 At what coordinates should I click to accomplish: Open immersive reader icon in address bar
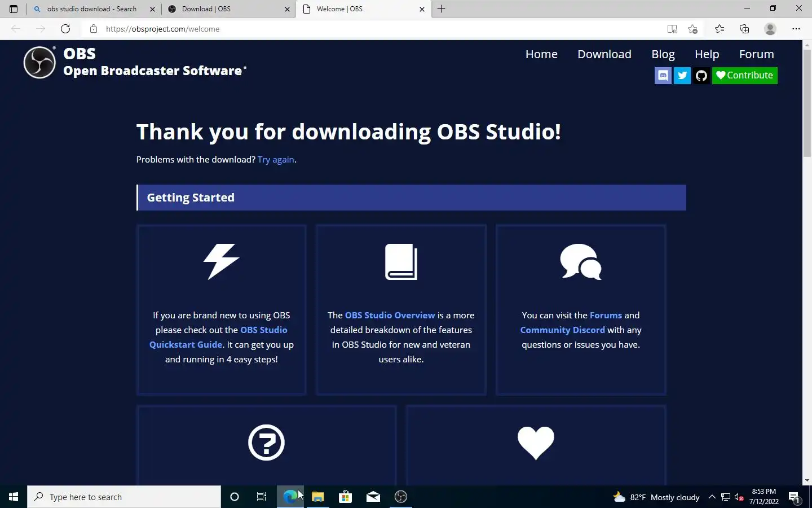(x=672, y=29)
